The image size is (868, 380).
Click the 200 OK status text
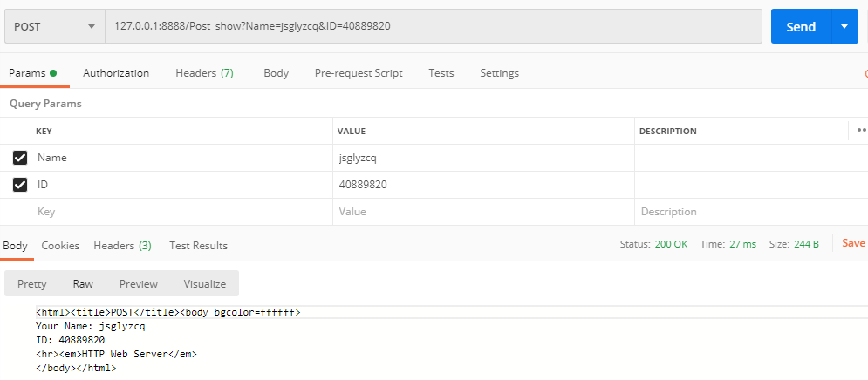[671, 244]
